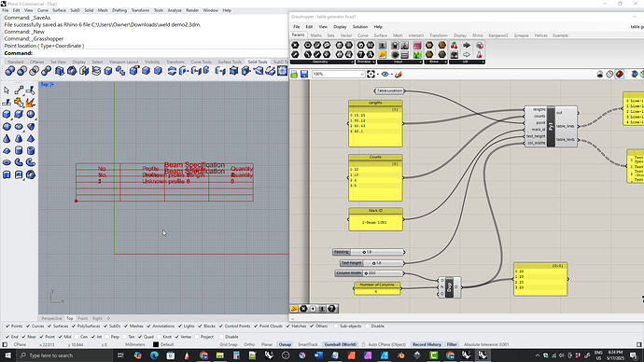Screen dimensions: 644x362
Task: Open the Grasshopper zoom percentage dropdown
Action: [x=339, y=75]
